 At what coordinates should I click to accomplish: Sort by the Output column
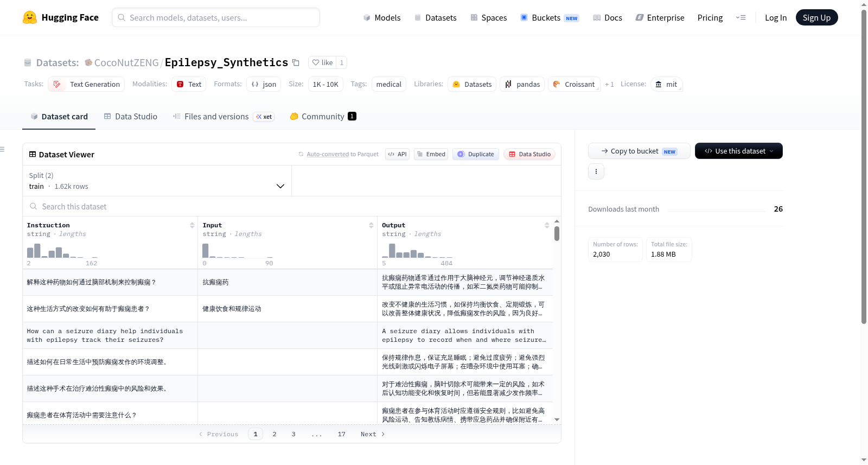click(547, 225)
